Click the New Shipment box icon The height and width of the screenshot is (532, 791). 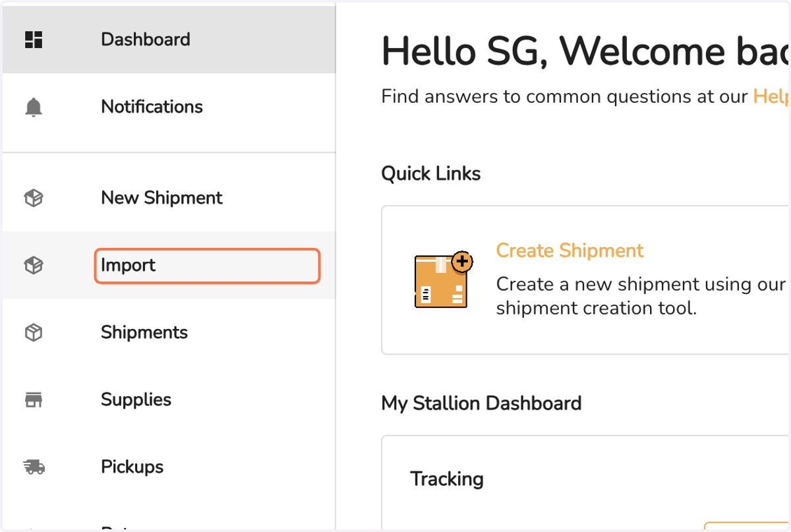34,198
